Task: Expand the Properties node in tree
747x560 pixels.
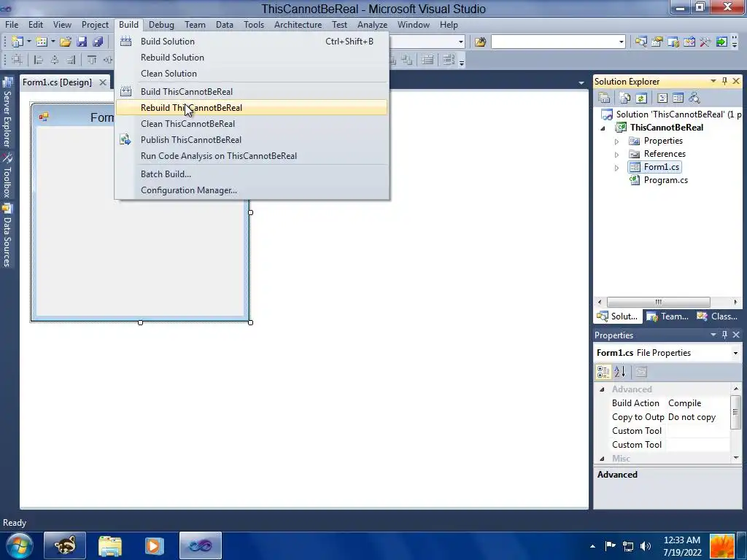Action: [616, 141]
